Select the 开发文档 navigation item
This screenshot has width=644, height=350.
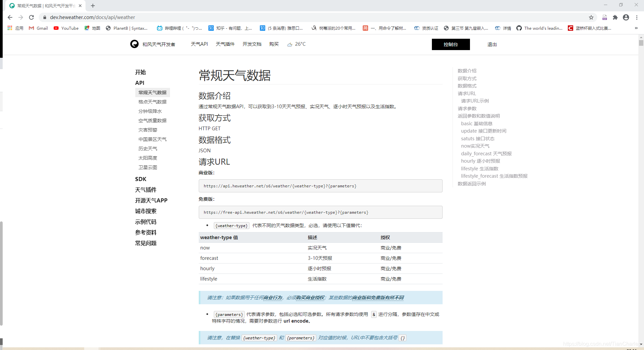click(x=252, y=44)
